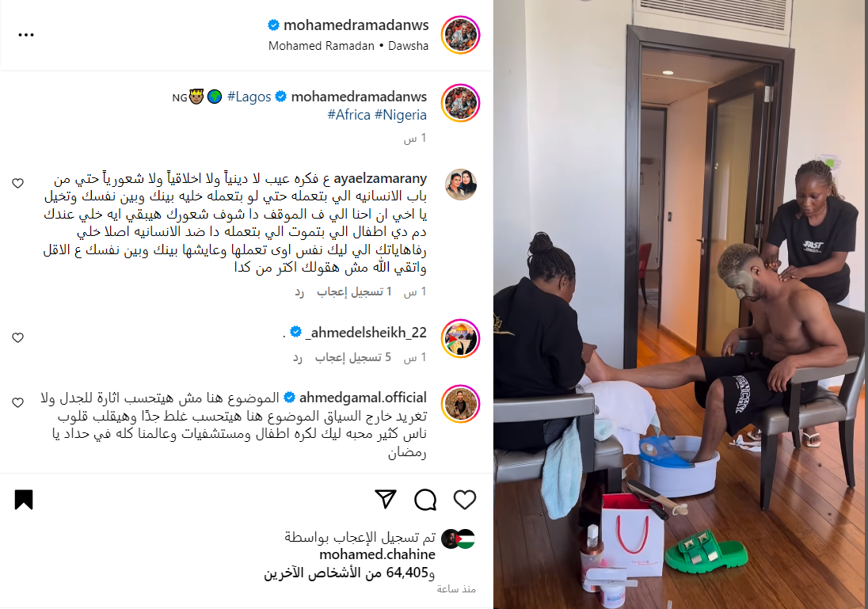
Task: Like ayaelzamarany's comment
Action: click(17, 183)
